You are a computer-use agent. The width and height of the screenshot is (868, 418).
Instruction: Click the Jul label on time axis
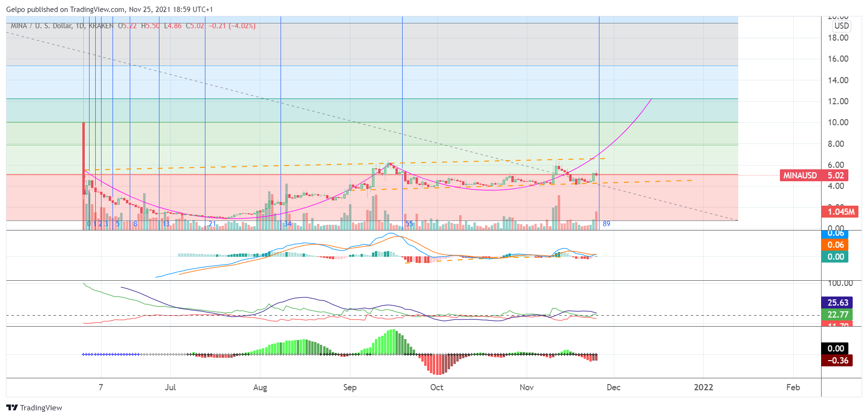tap(170, 387)
